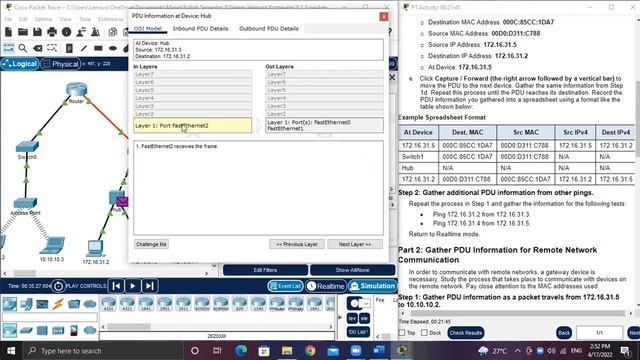Viewport: 640px width, 360px height.
Task: Switch to Physical workspace view
Action: (61, 64)
